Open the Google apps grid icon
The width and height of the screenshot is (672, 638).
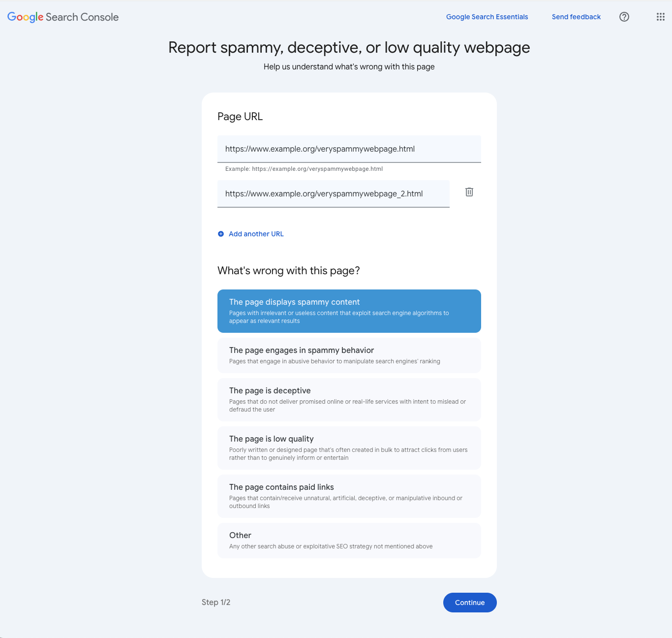tap(660, 16)
